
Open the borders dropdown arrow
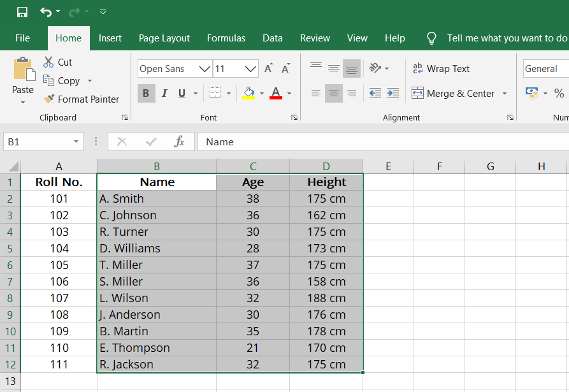pyautogui.click(x=229, y=93)
